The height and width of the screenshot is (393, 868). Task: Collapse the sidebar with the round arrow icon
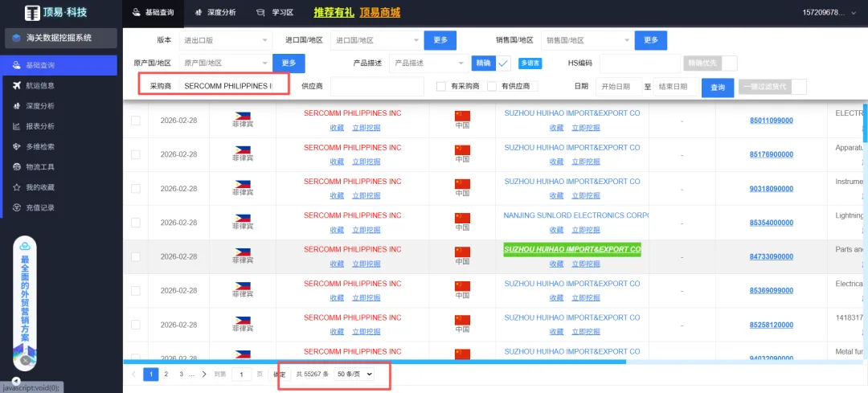(16, 381)
